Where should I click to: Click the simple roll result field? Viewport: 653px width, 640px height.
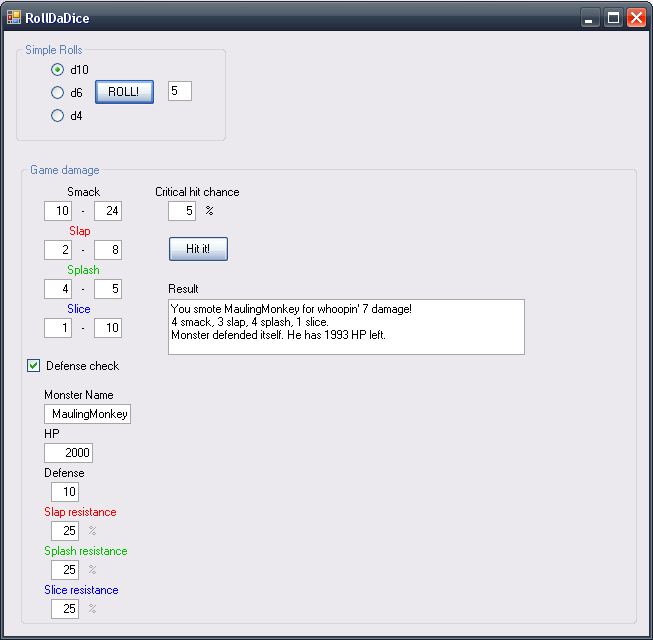(179, 92)
